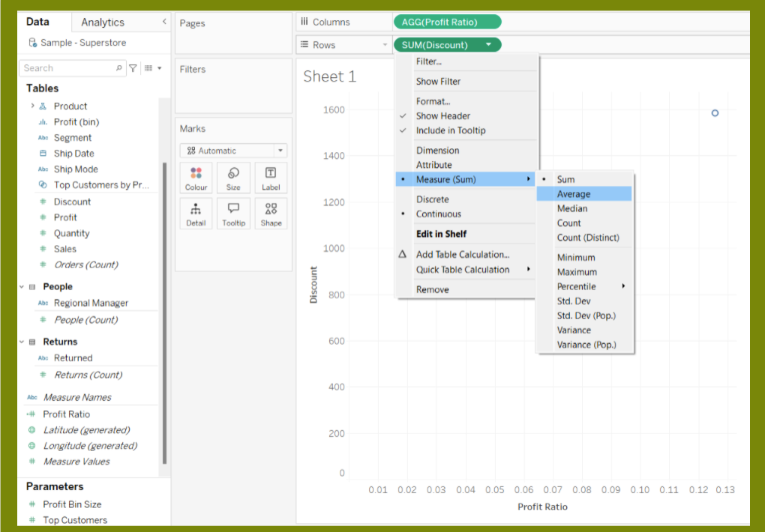Viewport: 765px width, 532px height.
Task: Open the Rows shelf dropdown arrow
Action: tap(385, 45)
